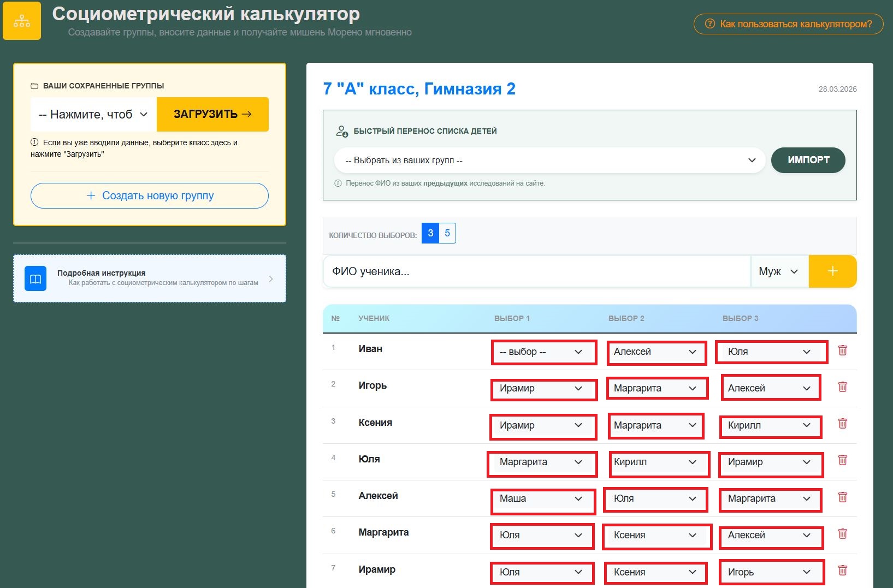This screenshot has width=893, height=588.
Task: Click trash icon in Маргарита row
Action: pos(842,534)
